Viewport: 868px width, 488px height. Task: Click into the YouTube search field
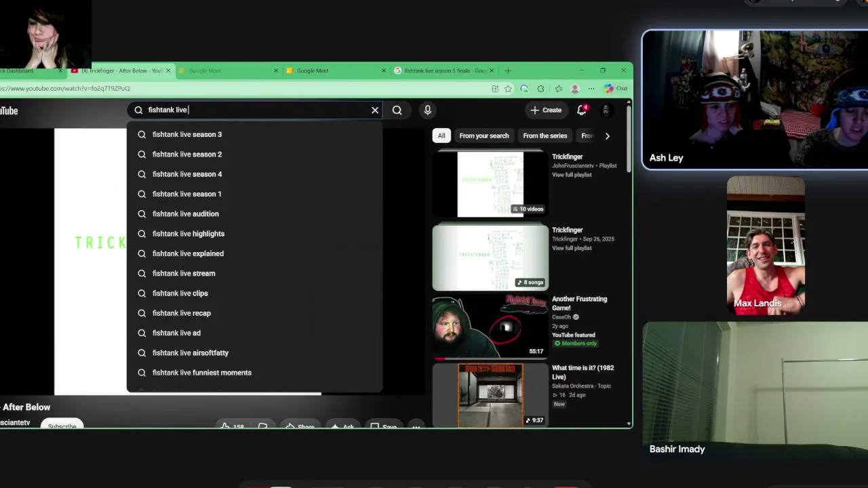(x=254, y=110)
